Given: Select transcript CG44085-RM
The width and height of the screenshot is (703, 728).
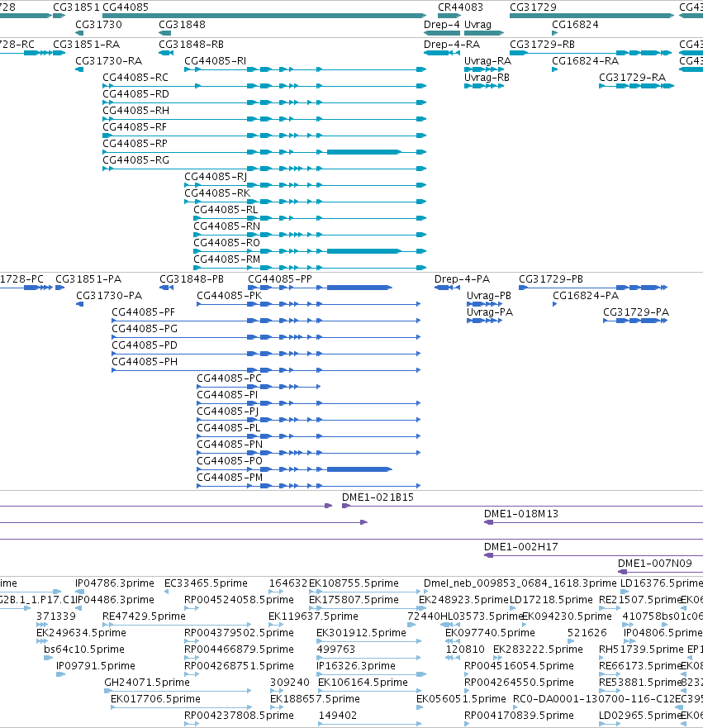Looking at the screenshot, I should [310, 268].
